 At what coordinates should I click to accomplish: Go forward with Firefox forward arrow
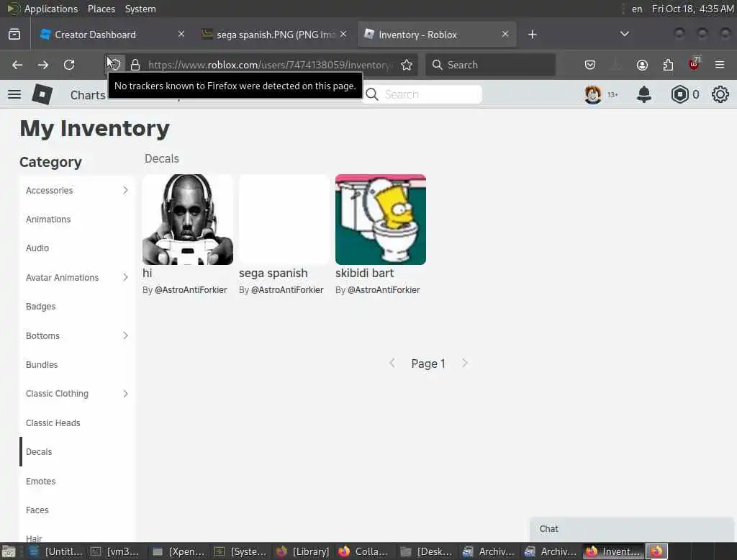pos(42,65)
